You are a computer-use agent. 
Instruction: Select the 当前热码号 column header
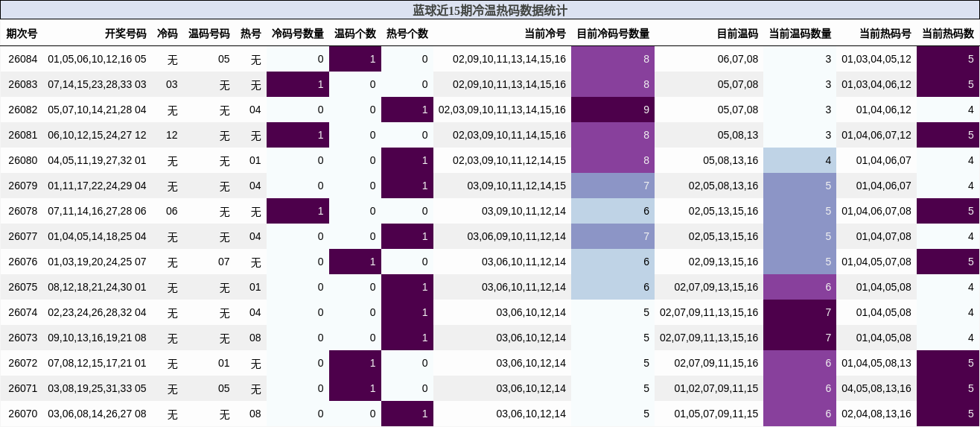pos(885,34)
